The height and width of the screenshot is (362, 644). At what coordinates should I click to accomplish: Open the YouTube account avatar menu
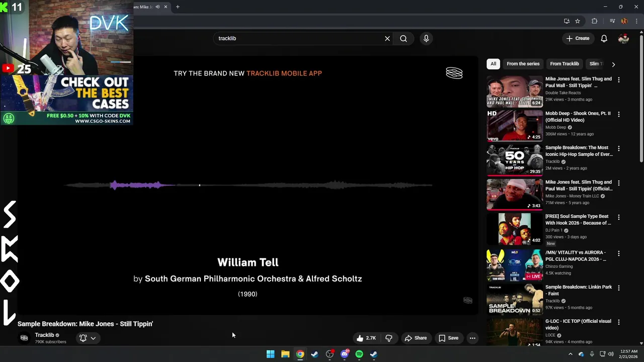pyautogui.click(x=623, y=38)
